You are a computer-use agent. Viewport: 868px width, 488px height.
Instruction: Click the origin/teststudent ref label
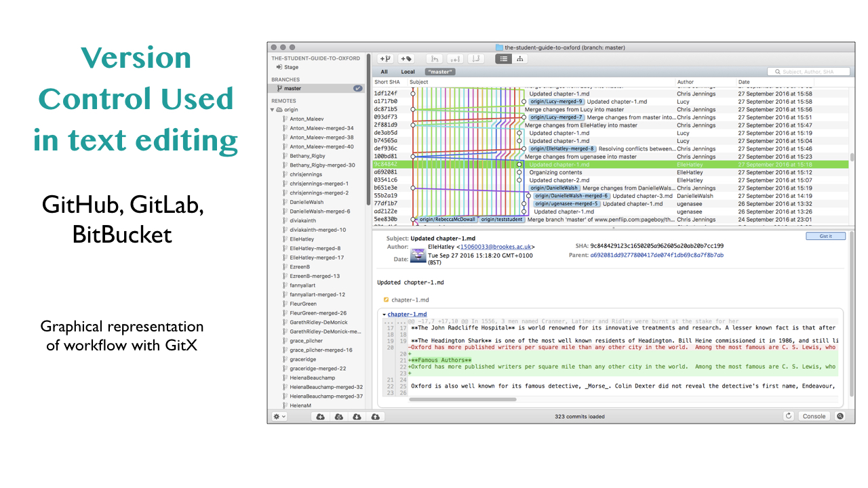(x=502, y=220)
